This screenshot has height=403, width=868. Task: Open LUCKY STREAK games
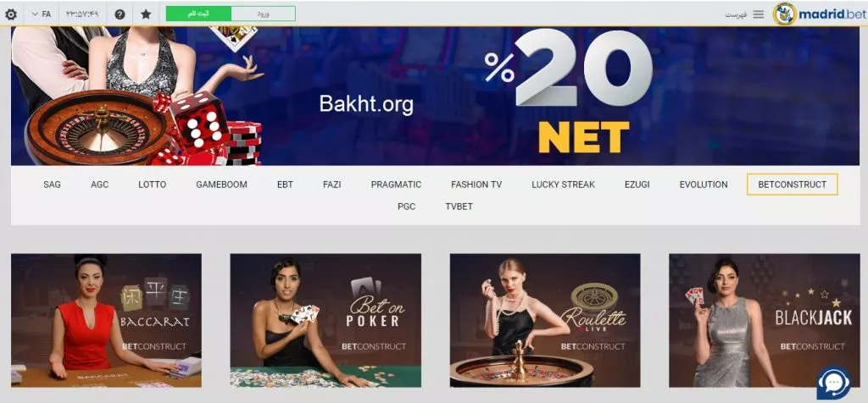point(563,185)
